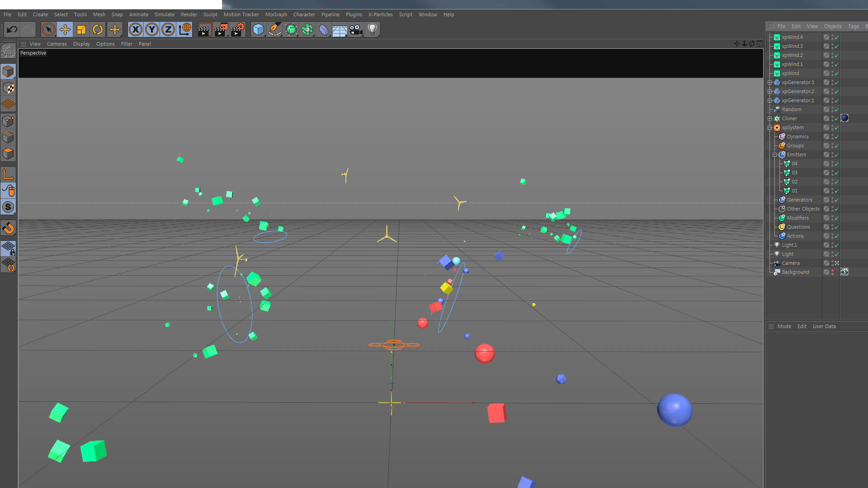Add a Light object
The height and width of the screenshot is (488, 868).
pyautogui.click(x=373, y=30)
